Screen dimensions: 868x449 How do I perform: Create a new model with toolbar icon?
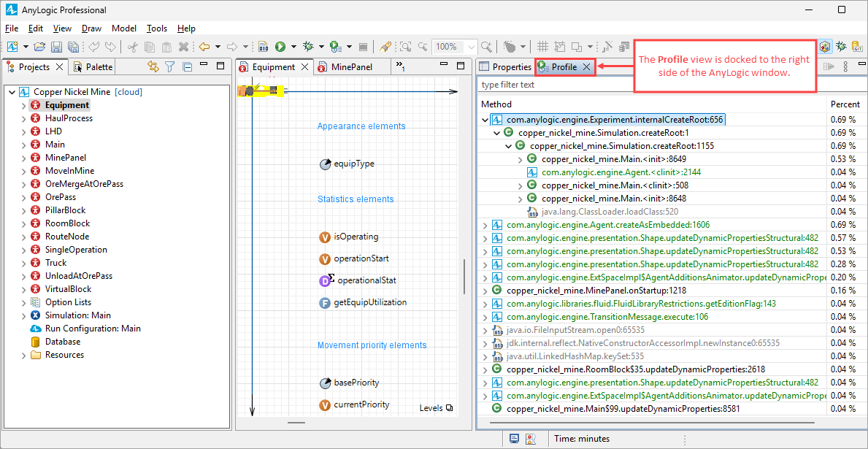coord(12,47)
